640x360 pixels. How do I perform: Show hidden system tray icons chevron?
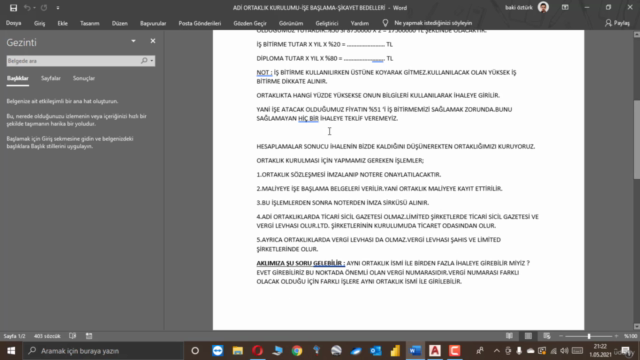click(x=496, y=351)
